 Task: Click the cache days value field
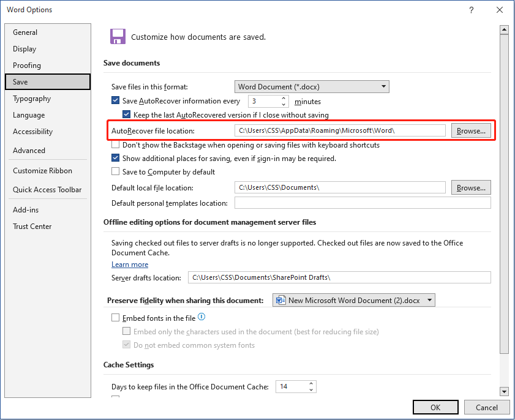tap(291, 386)
